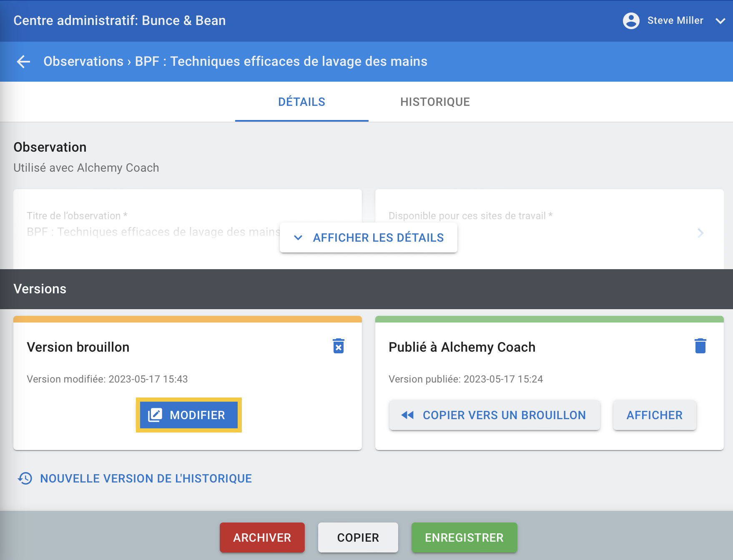
Task: Expand Afficher les détails
Action: (369, 237)
